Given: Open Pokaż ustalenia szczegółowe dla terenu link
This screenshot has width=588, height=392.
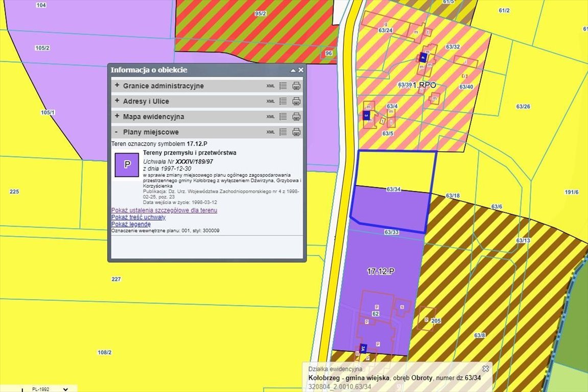Looking at the screenshot, I should point(164,210).
